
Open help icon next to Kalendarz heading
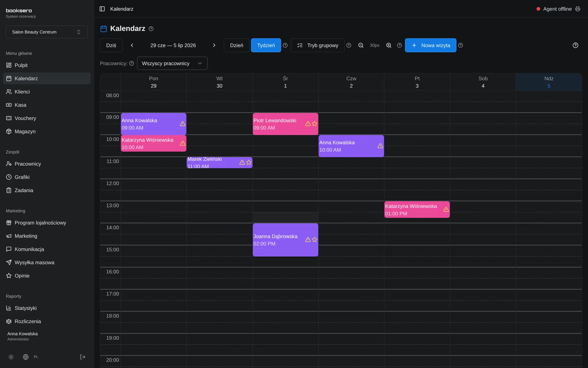(151, 29)
